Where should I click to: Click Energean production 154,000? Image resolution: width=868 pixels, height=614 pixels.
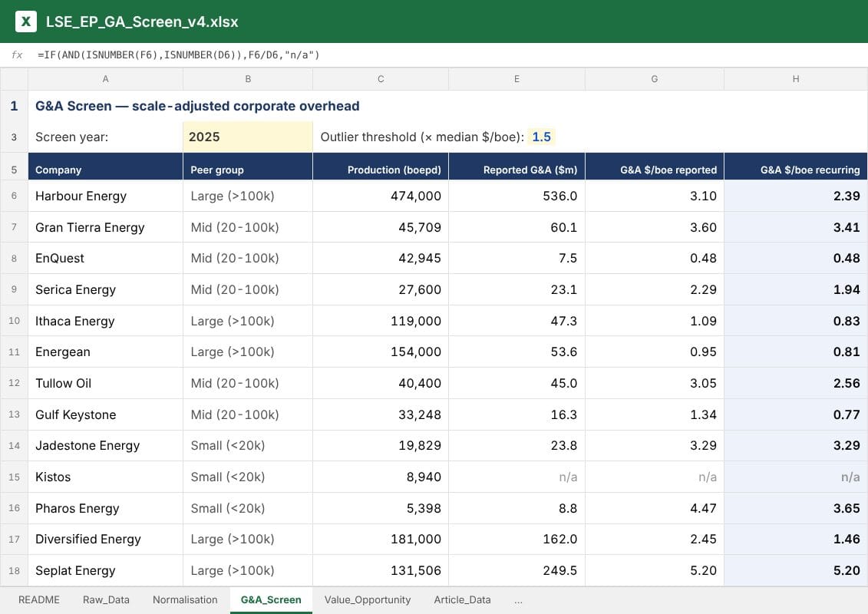[x=381, y=352]
